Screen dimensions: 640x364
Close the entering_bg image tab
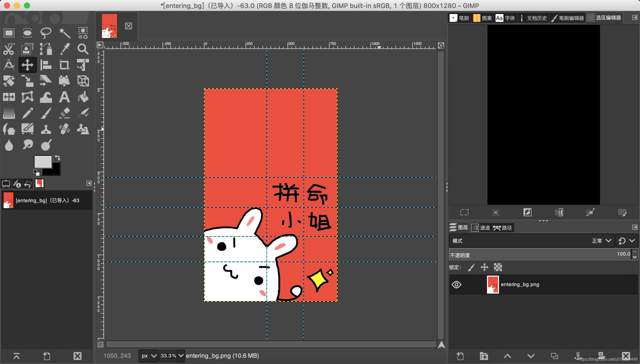point(128,26)
